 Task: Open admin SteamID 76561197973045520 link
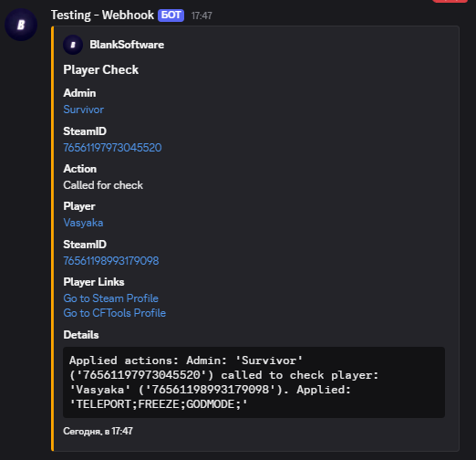pos(112,148)
